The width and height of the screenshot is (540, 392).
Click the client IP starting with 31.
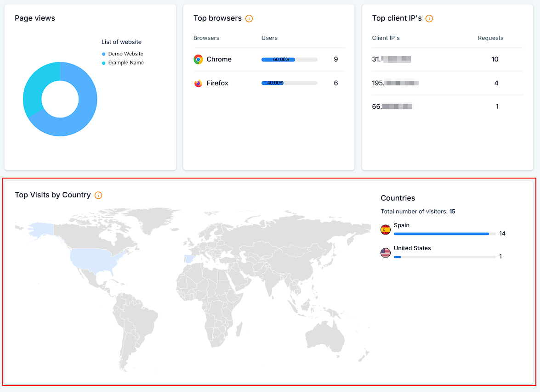click(x=391, y=59)
